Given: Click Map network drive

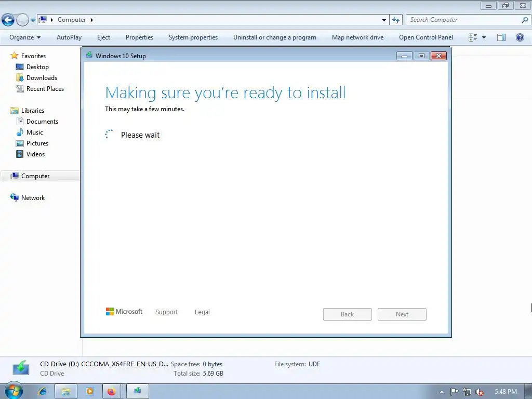Looking at the screenshot, I should click(357, 37).
